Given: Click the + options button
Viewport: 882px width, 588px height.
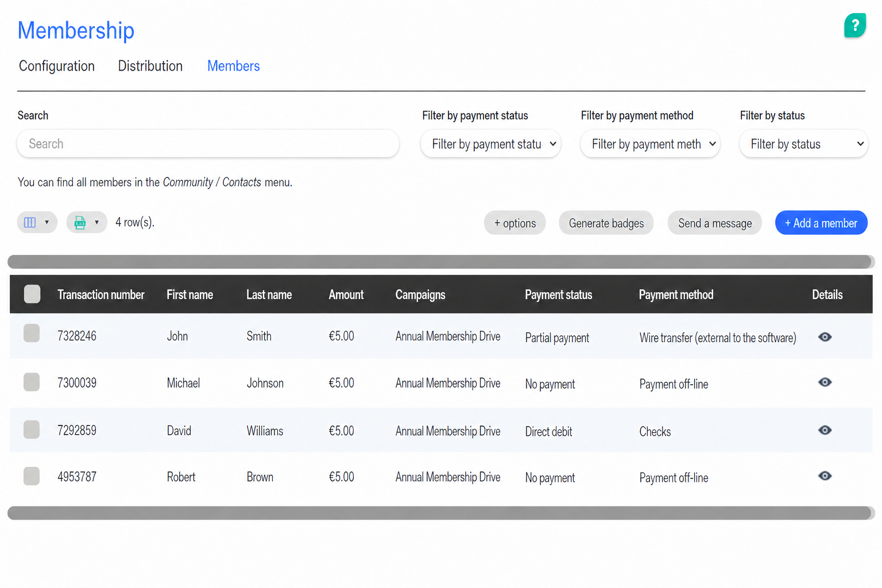Looking at the screenshot, I should 515,223.
